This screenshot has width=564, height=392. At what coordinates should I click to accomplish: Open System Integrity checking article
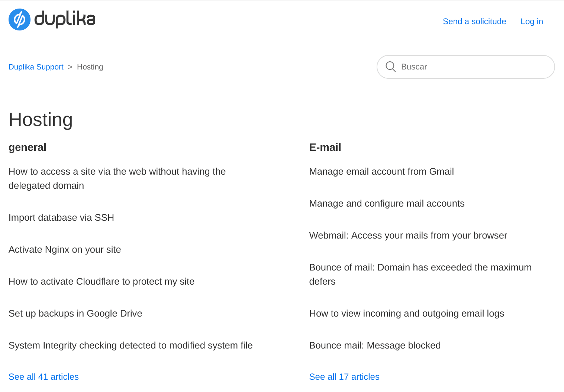130,345
